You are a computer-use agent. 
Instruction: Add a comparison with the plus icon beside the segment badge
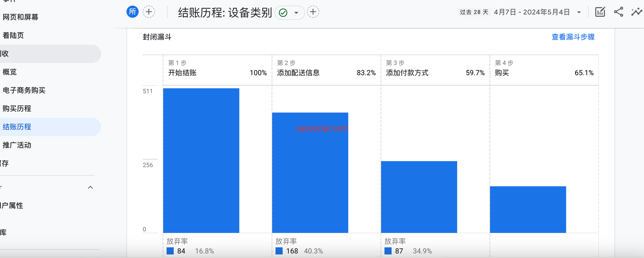149,12
